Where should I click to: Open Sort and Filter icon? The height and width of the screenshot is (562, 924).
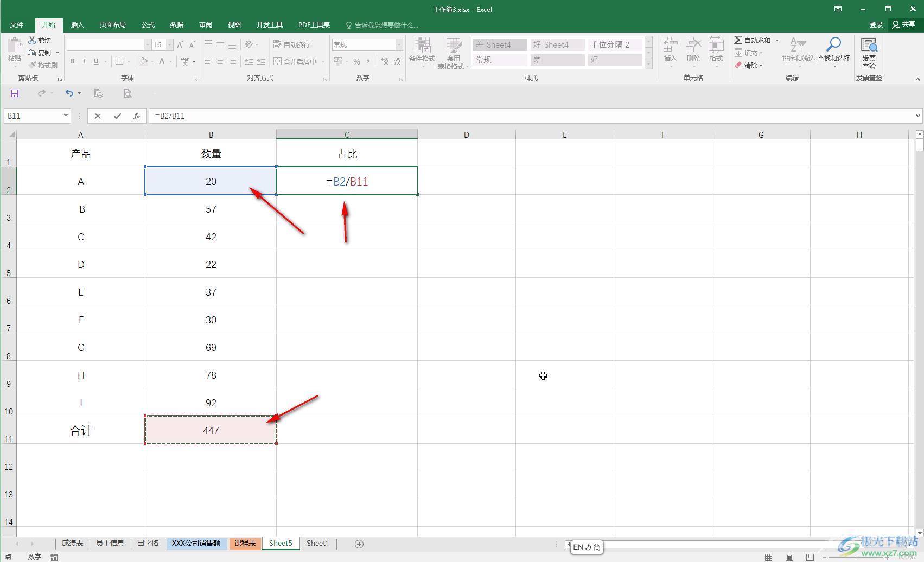pyautogui.click(x=798, y=45)
